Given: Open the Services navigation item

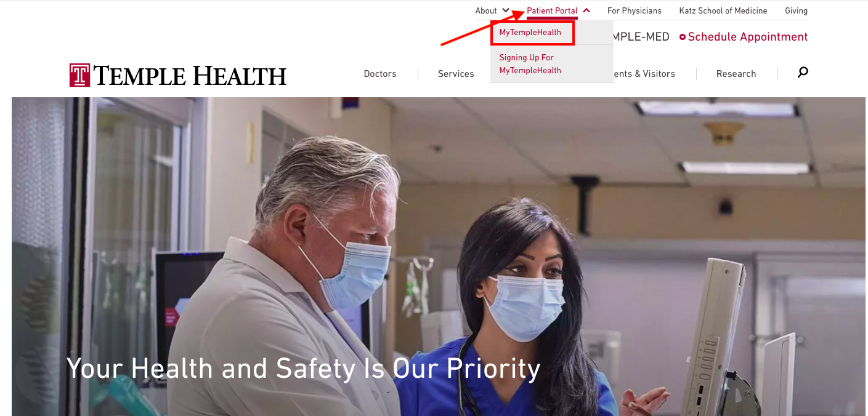Looking at the screenshot, I should coord(456,74).
